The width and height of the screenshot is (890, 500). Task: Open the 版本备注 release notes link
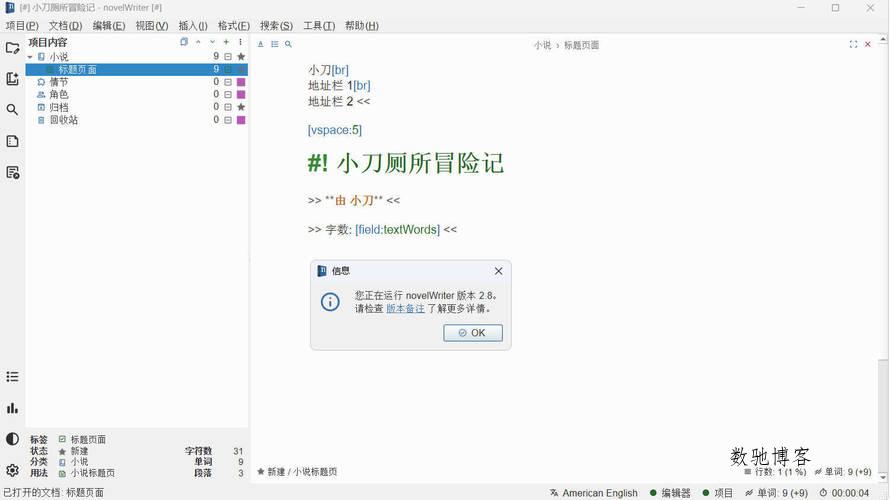(405, 309)
